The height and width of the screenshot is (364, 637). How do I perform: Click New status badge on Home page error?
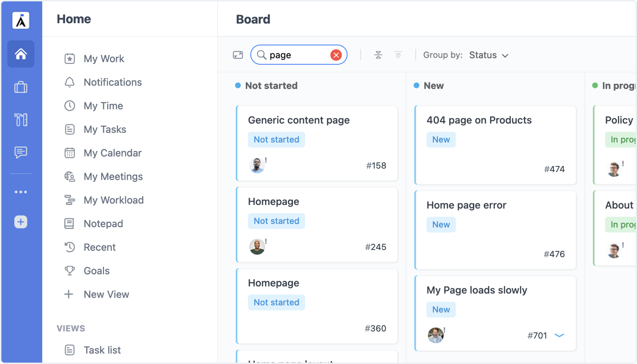pyautogui.click(x=441, y=225)
